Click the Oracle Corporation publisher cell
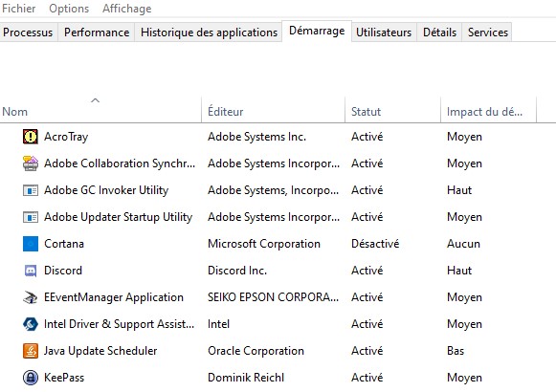Screen dimensions: 556x392 pos(256,351)
